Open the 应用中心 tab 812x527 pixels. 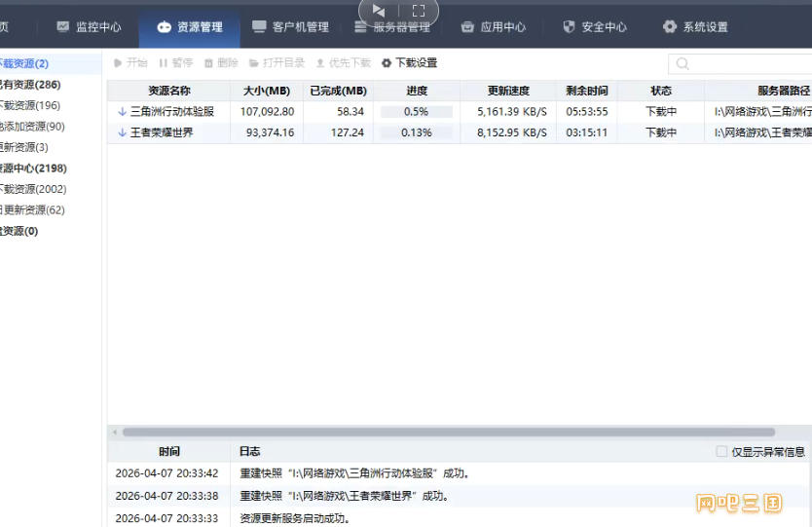(494, 27)
